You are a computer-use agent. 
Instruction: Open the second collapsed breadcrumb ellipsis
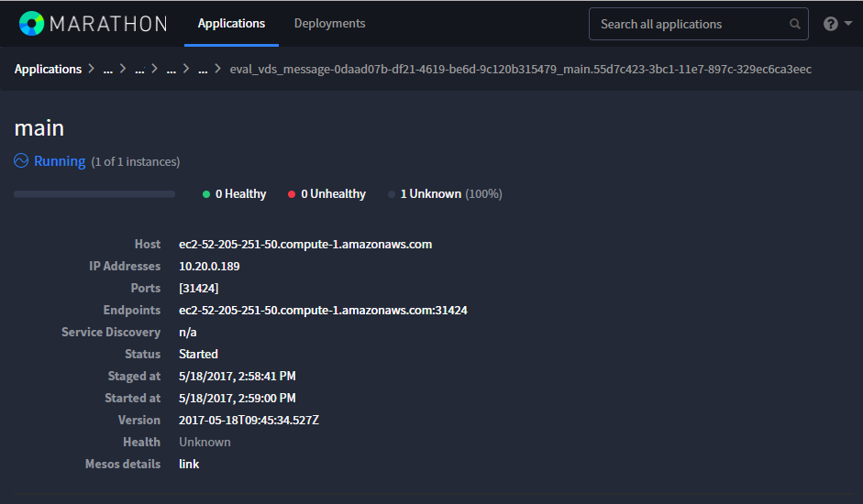tap(139, 70)
